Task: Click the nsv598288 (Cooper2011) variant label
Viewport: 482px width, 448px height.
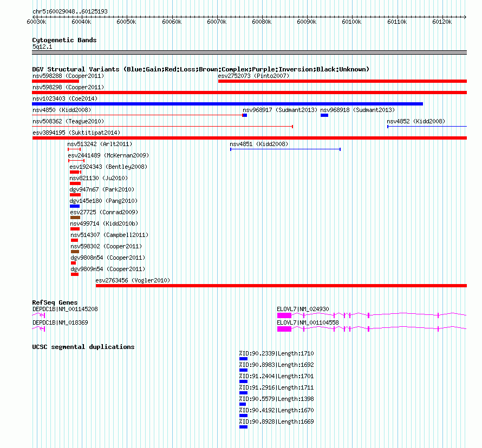Action: [x=68, y=76]
